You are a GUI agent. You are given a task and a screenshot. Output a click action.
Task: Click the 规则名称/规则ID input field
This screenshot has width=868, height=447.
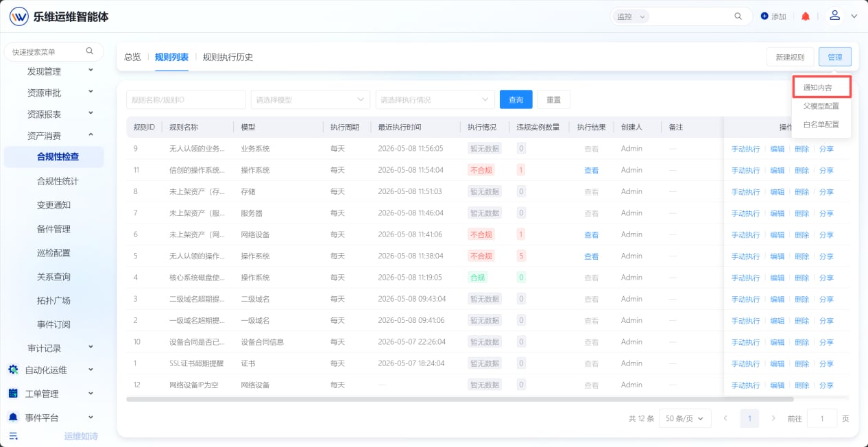pos(186,99)
